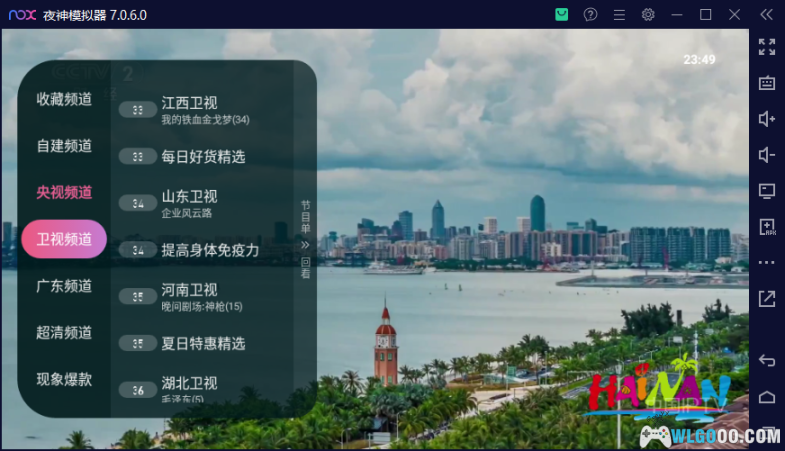Viewport: 785px width, 451px height.
Task: Go back using the Android back arrow
Action: [x=766, y=360]
